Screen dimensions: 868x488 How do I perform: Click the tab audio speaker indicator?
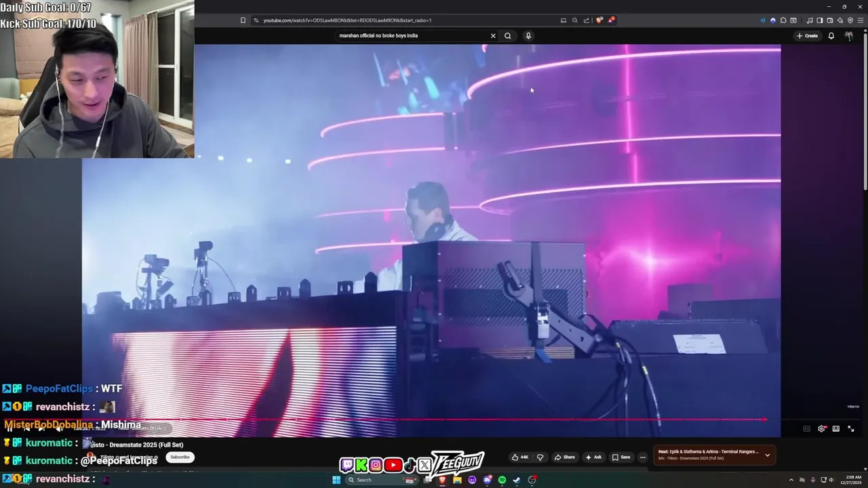(763, 20)
